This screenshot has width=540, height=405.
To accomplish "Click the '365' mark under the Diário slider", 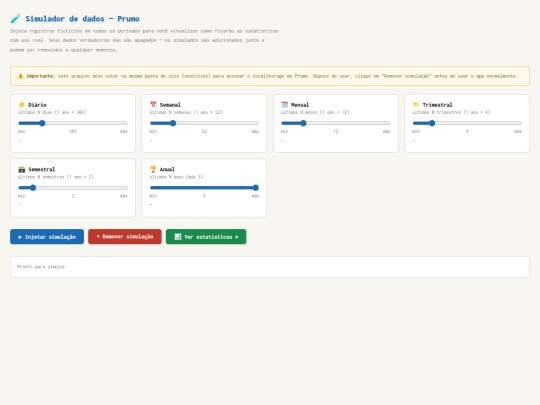I will point(73,131).
